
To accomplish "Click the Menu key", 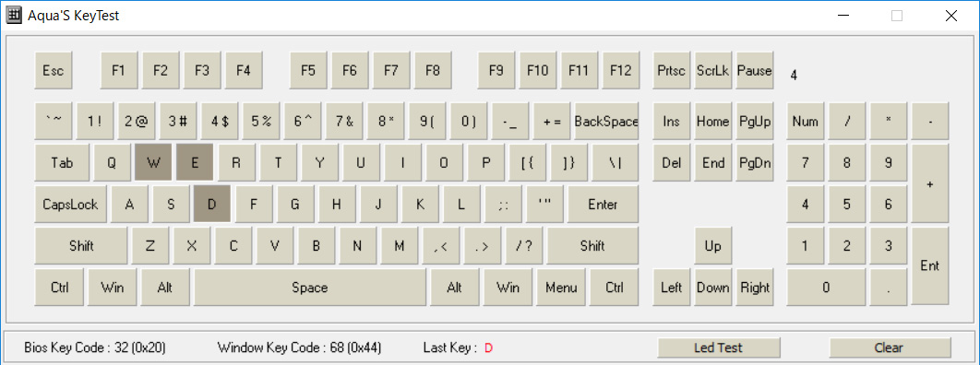I will pyautogui.click(x=561, y=288).
